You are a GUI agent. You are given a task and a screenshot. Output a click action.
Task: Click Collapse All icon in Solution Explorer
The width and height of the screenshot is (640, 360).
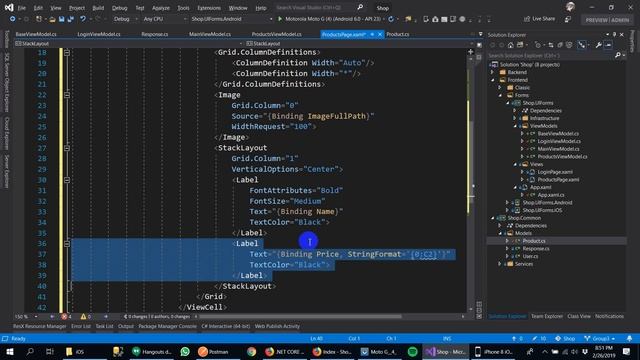coord(560,45)
